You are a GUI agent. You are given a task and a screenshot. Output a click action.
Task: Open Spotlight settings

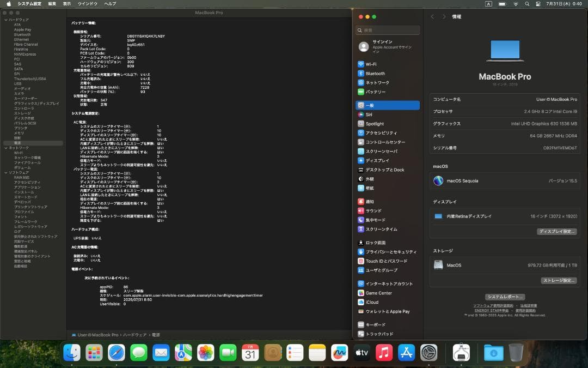(x=378, y=123)
